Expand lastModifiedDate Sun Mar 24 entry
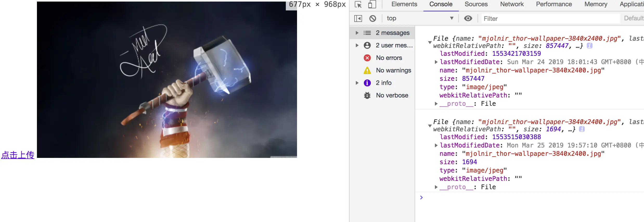Screen dimensions: 644x222 (436, 62)
